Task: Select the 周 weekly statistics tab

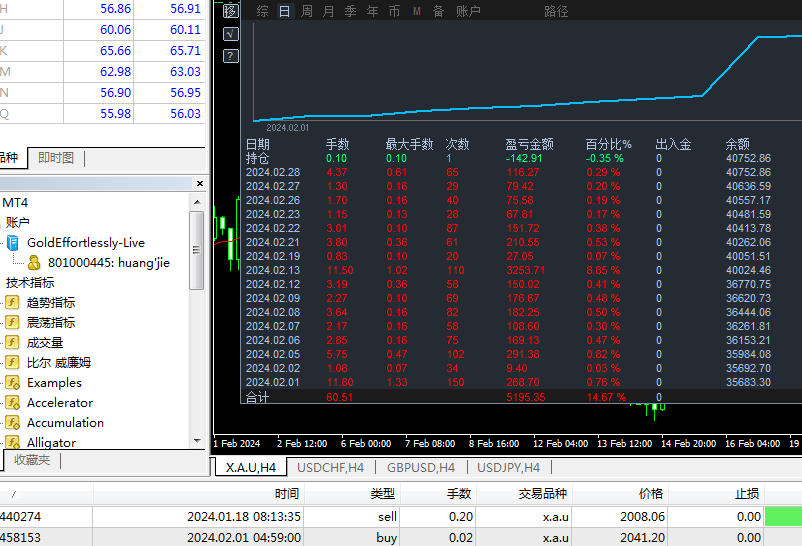Action: coord(307,11)
